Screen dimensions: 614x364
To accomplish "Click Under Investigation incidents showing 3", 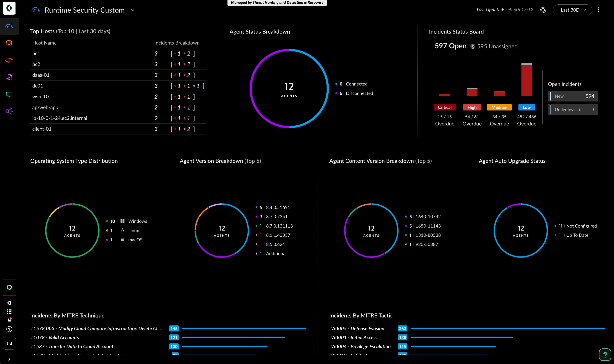I will 572,109.
